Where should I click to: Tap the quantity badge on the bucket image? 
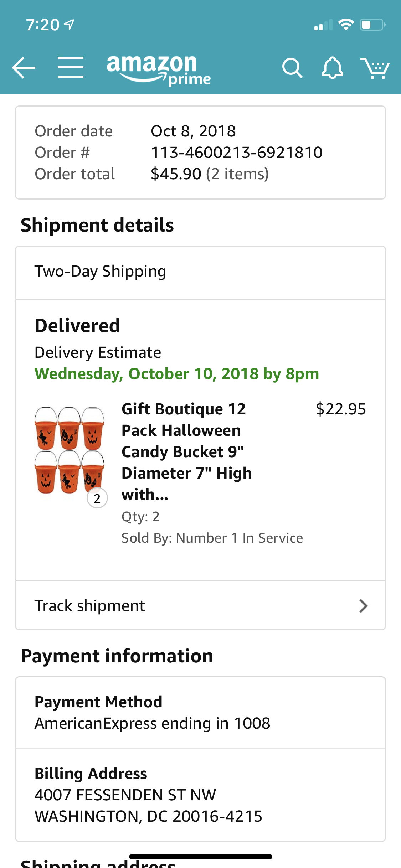point(97,497)
